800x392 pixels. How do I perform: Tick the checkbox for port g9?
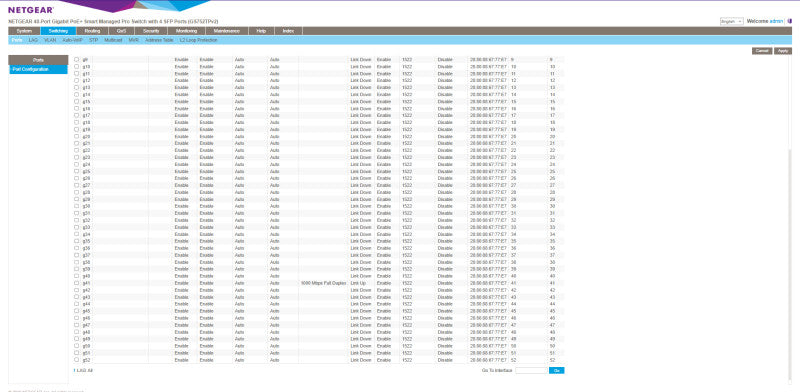pos(77,60)
